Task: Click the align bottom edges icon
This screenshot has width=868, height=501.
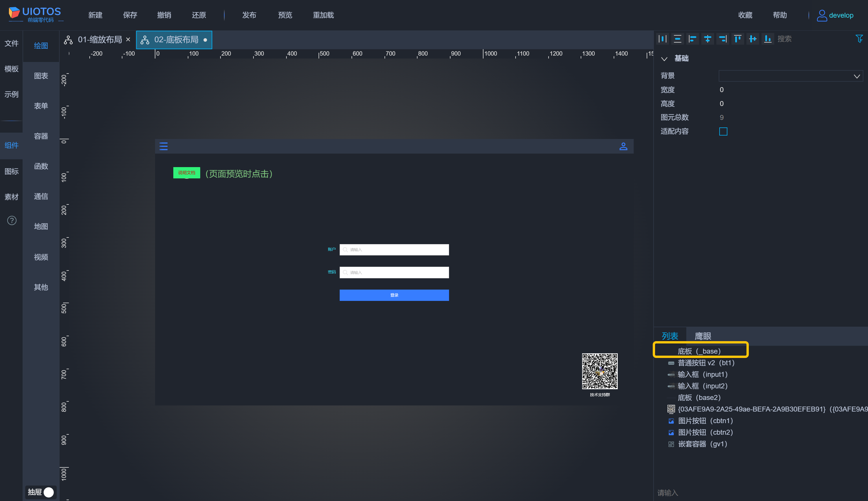Action: (767, 39)
